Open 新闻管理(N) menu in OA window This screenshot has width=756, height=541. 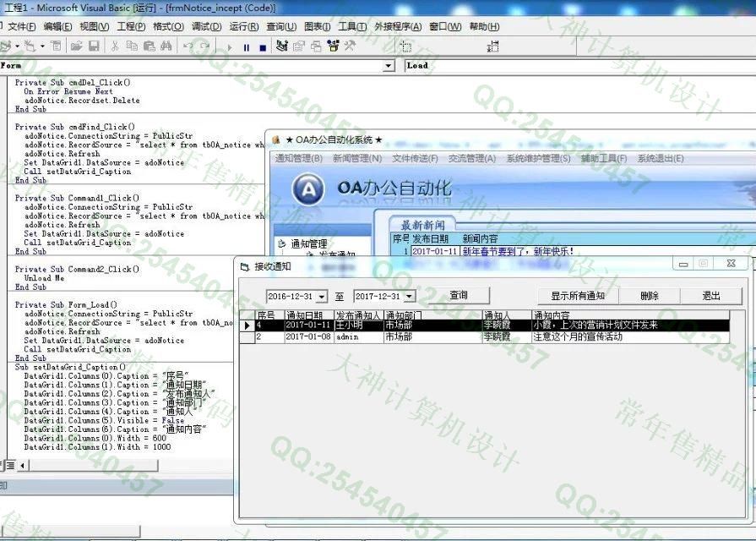point(357,158)
